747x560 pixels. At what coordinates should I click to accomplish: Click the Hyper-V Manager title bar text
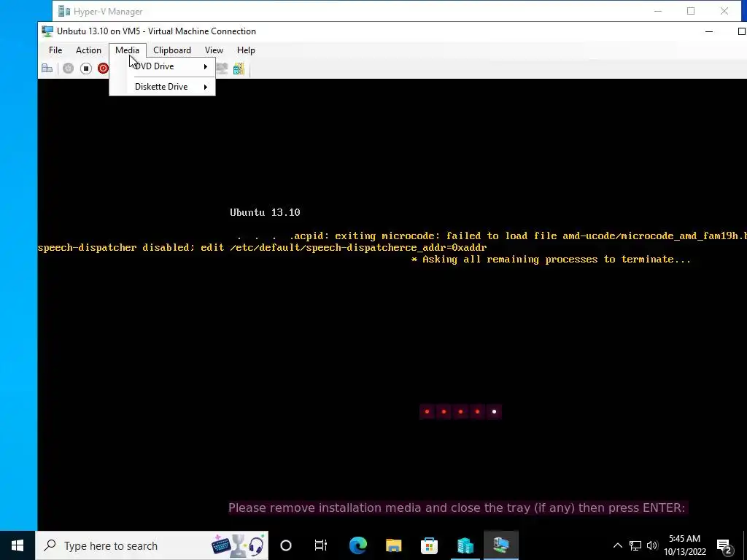tap(108, 12)
